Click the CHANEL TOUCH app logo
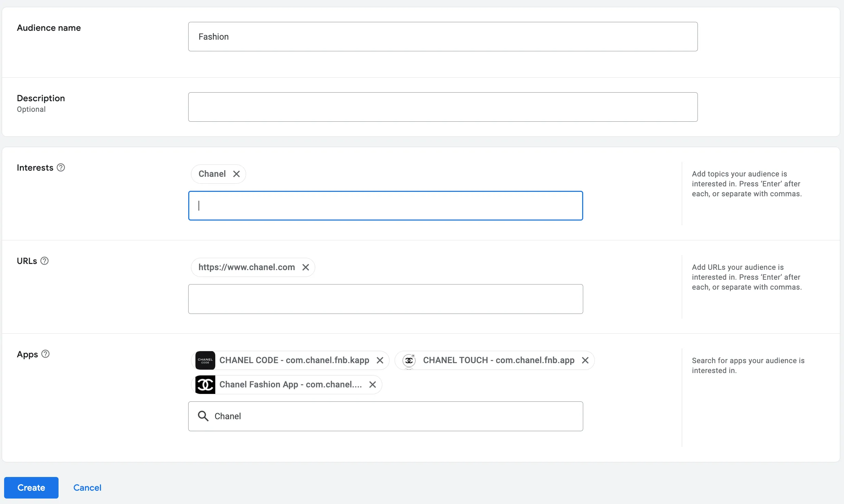This screenshot has height=504, width=844. (409, 360)
